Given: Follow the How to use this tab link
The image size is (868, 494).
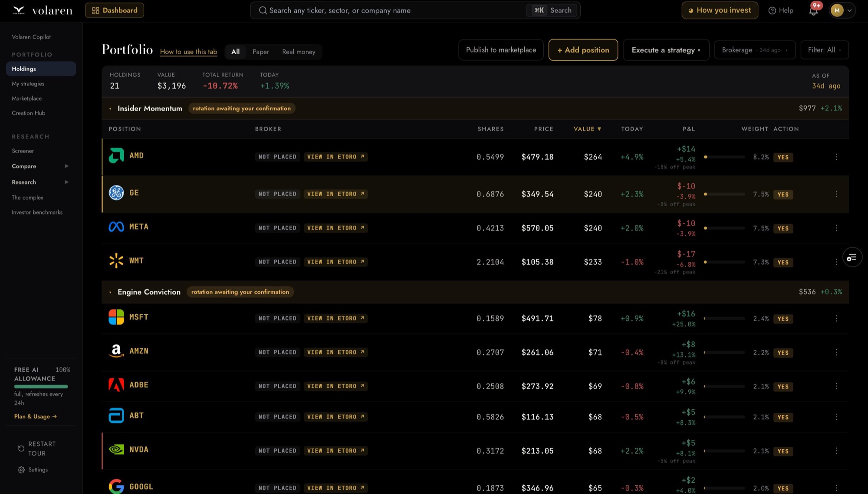Looking at the screenshot, I should (x=188, y=52).
